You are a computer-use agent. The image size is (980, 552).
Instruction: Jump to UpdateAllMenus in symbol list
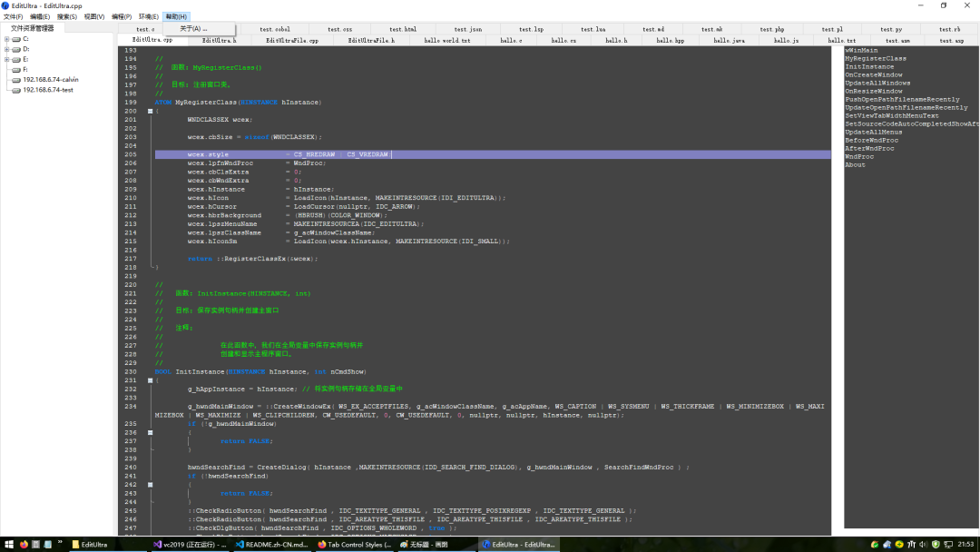[874, 132]
